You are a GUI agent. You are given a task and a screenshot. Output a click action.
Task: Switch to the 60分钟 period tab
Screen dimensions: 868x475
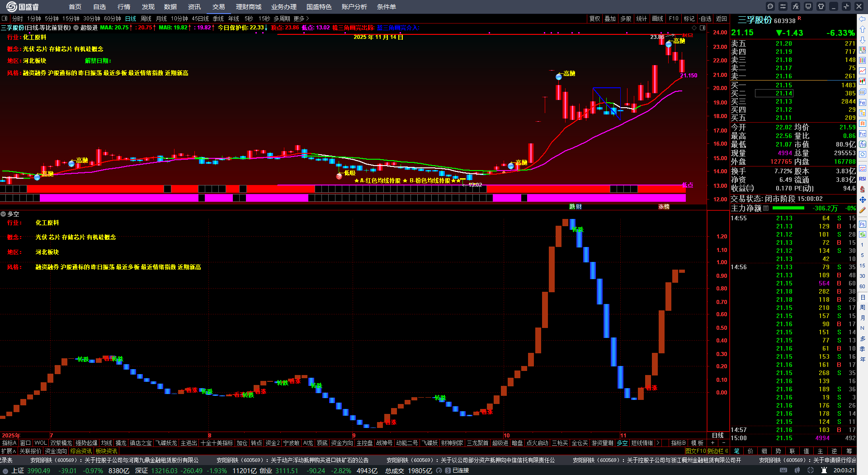113,19
